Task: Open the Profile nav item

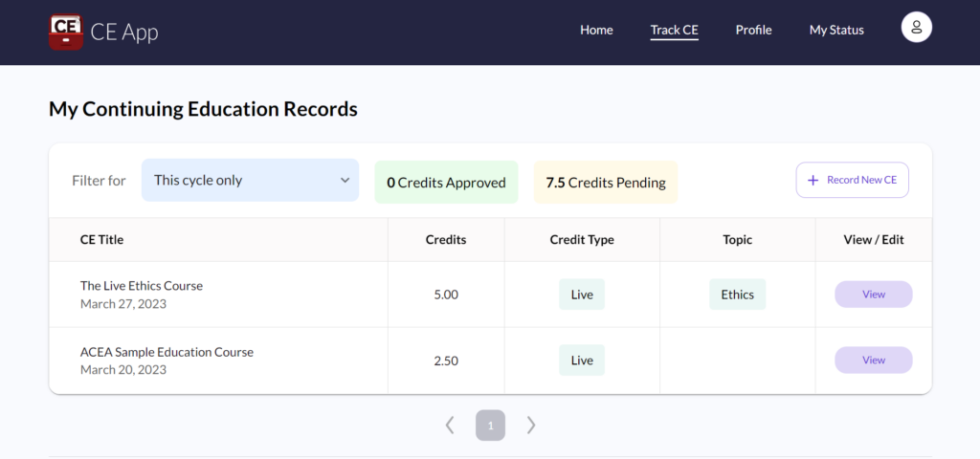Action: (753, 30)
